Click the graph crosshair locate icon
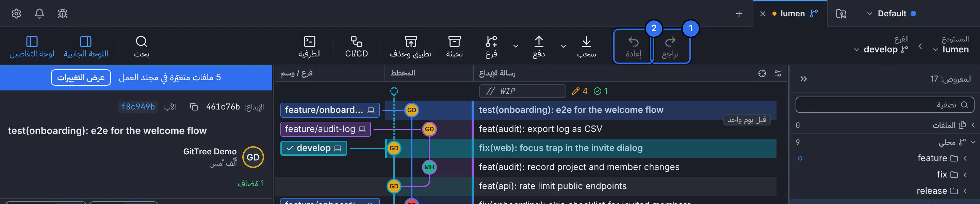Image resolution: width=980 pixels, height=204 pixels. [762, 74]
